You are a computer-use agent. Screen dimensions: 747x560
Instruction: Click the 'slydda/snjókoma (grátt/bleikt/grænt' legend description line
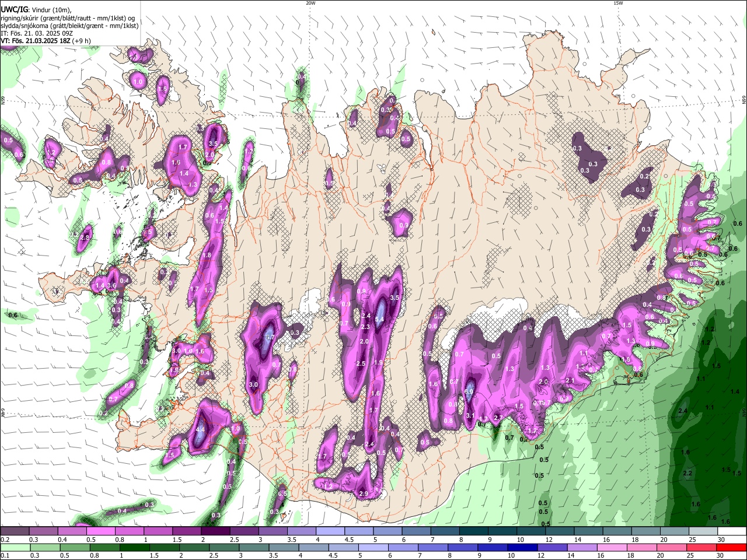69,26
